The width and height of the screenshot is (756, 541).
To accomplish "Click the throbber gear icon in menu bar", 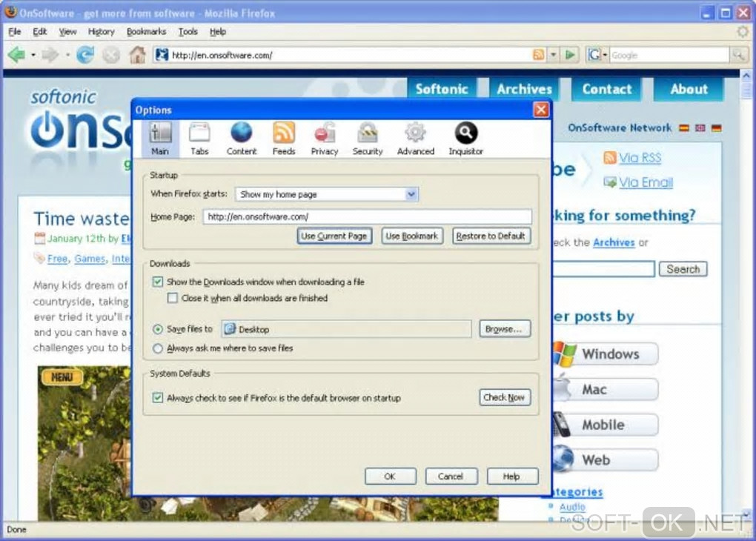I will tap(743, 32).
